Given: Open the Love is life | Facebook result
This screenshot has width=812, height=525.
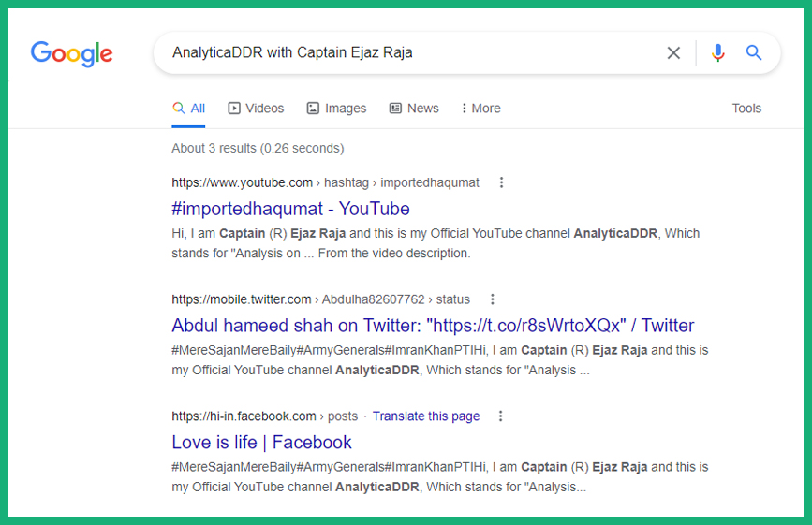Looking at the screenshot, I should (261, 443).
